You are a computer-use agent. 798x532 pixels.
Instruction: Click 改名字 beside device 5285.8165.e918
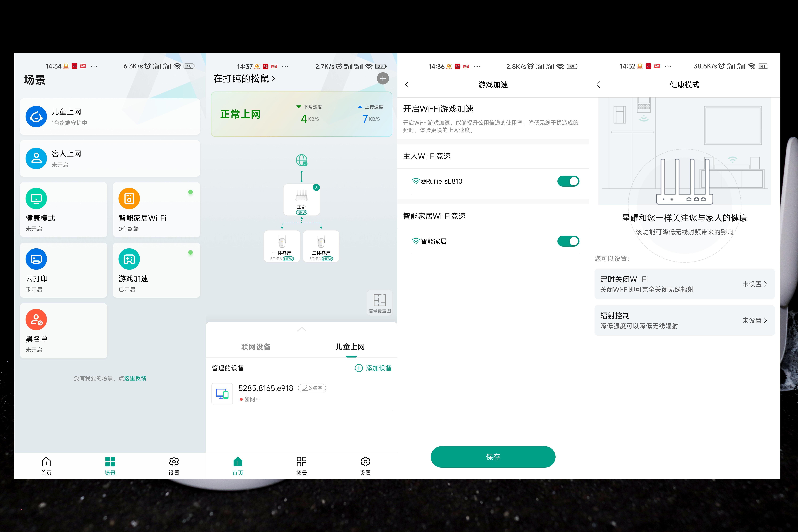pos(312,388)
